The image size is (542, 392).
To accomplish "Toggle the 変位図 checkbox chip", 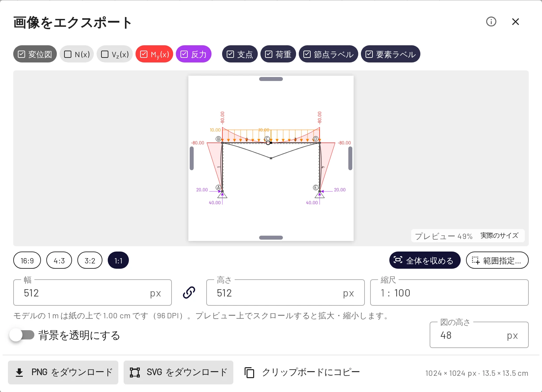I will coord(35,54).
